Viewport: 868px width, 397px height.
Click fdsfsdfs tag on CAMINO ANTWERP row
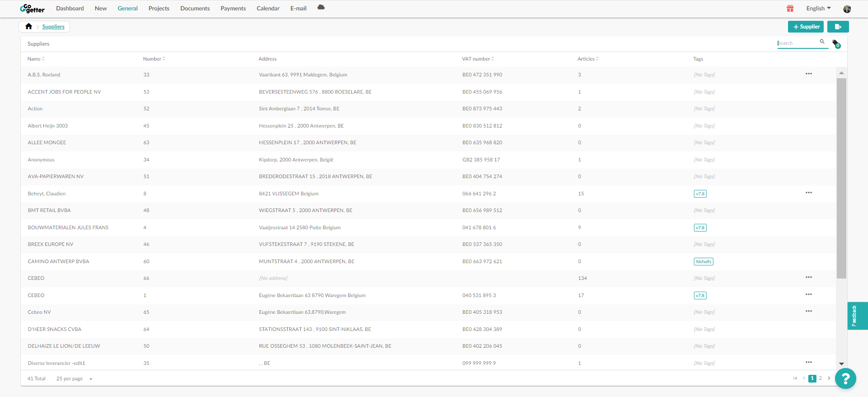[x=703, y=261]
